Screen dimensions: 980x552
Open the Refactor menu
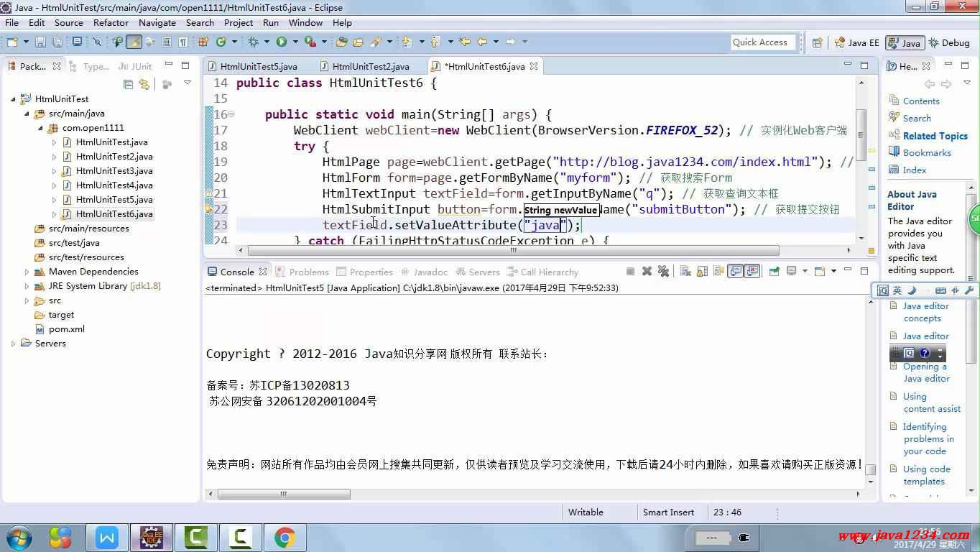pos(111,22)
